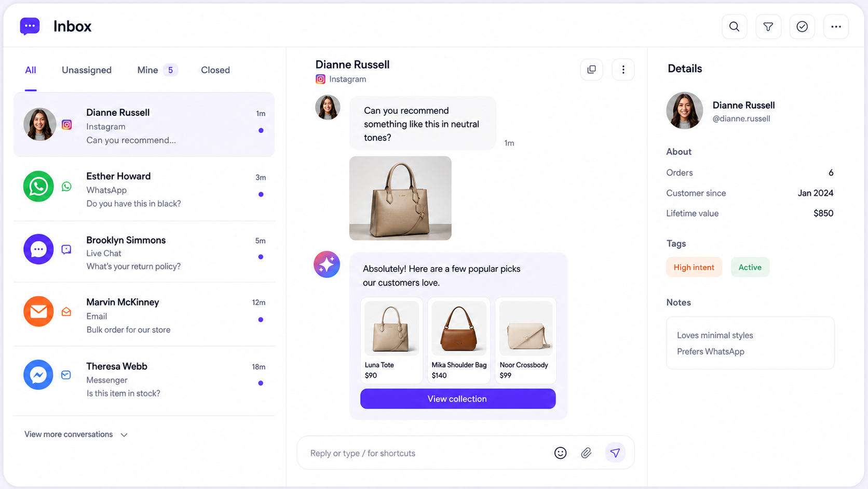868x489 pixels.
Task: Switch to the Unassigned tab
Action: 87,70
